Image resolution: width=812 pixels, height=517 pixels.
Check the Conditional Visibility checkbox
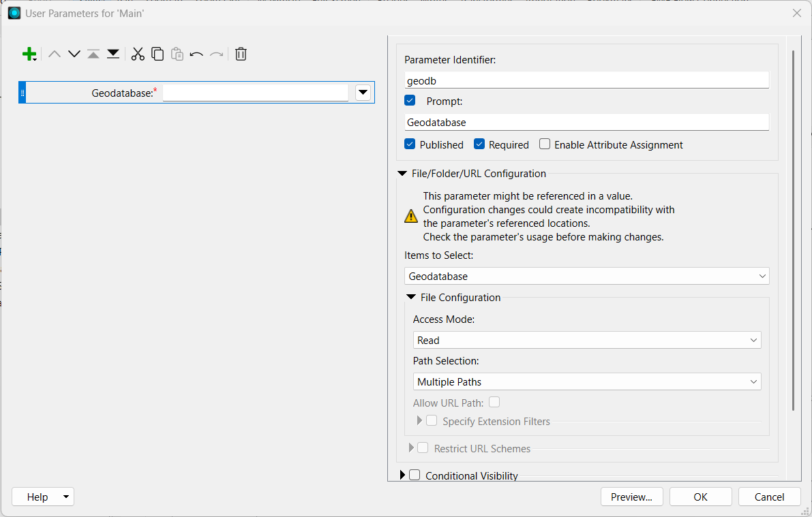tap(415, 475)
